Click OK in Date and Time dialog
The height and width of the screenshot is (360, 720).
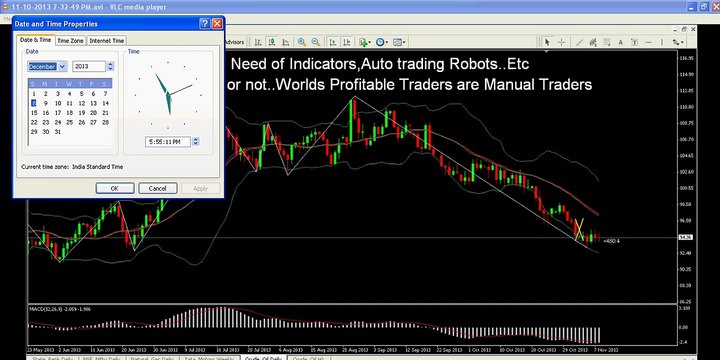pos(115,188)
